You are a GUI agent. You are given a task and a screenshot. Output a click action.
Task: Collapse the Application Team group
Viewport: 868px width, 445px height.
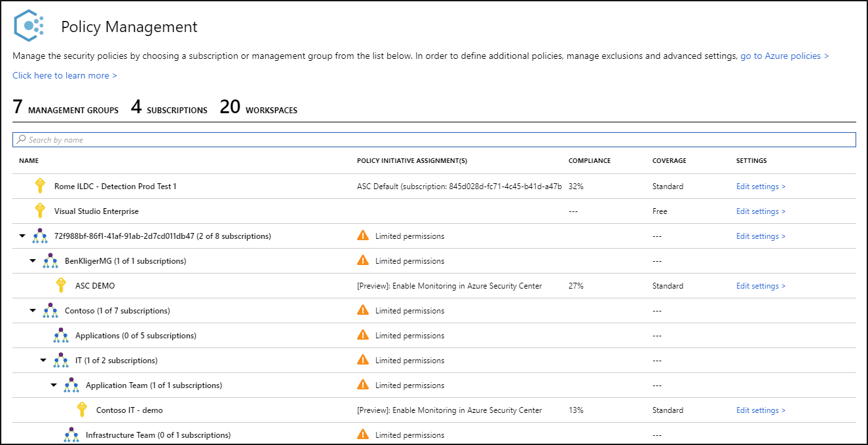[x=54, y=385]
